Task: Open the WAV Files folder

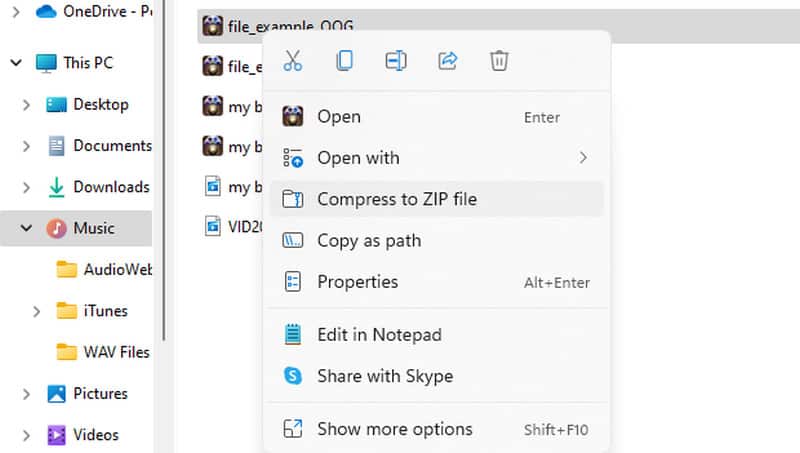Action: (x=116, y=352)
